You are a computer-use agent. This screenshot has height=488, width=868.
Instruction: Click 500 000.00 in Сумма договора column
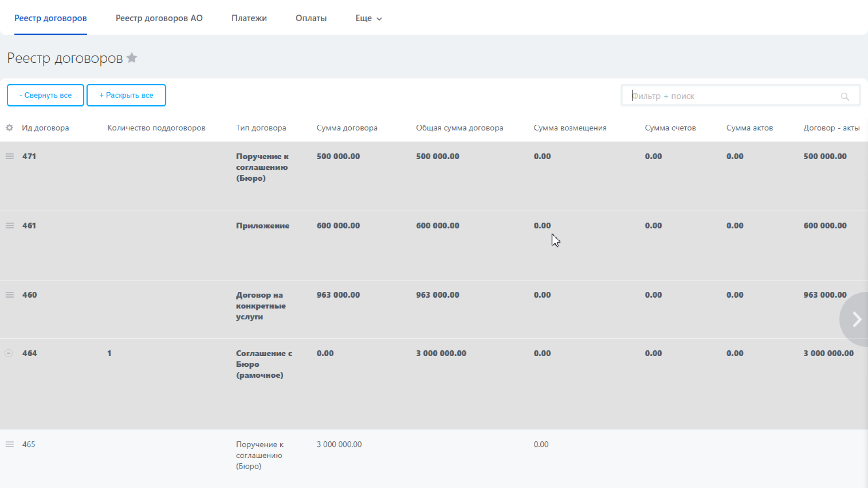point(338,156)
